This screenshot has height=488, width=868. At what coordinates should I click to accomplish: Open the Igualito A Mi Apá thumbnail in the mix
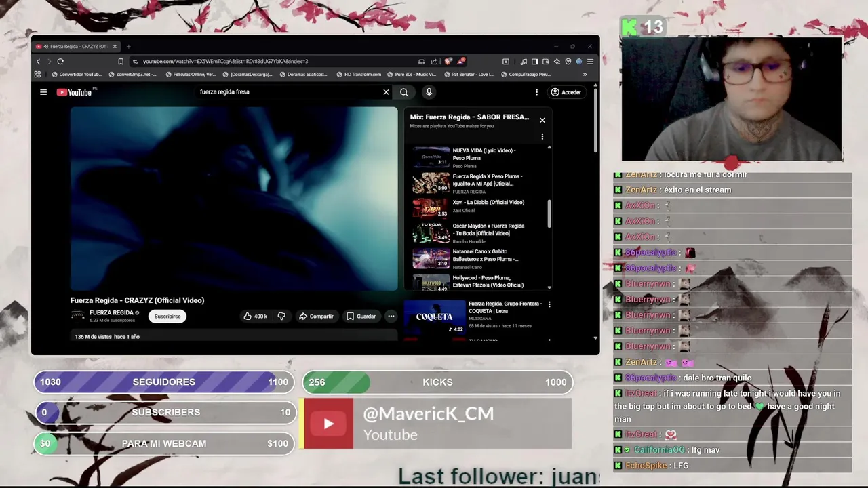click(x=431, y=183)
